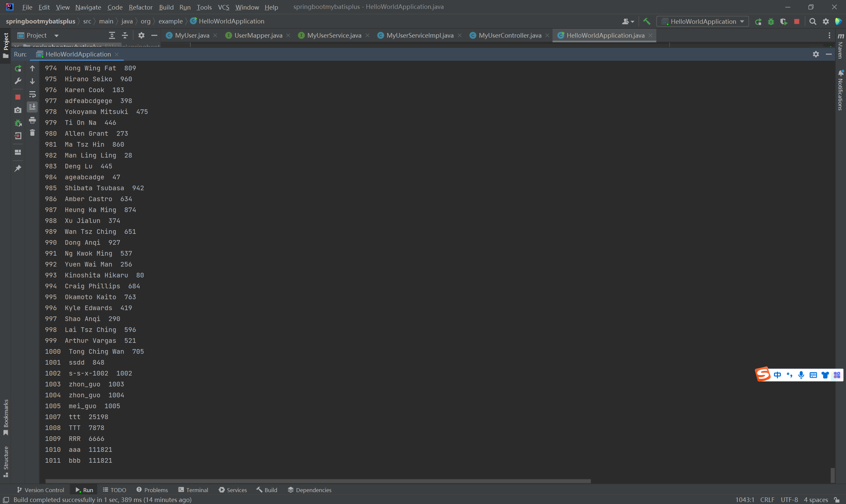Expand the Project view dropdown

coord(57,35)
